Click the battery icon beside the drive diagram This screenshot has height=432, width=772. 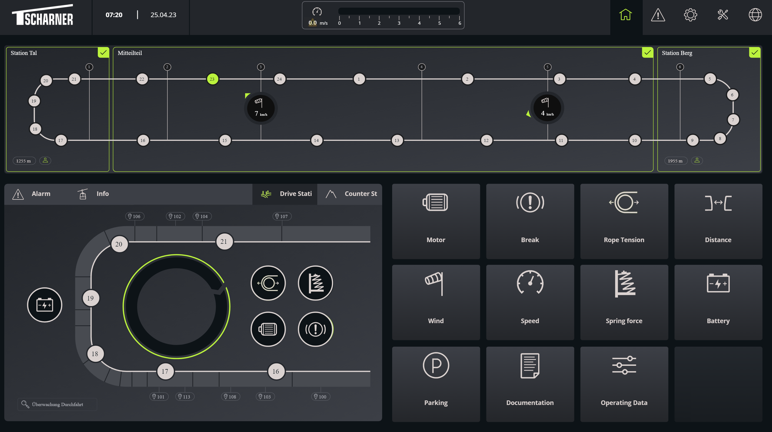click(45, 305)
